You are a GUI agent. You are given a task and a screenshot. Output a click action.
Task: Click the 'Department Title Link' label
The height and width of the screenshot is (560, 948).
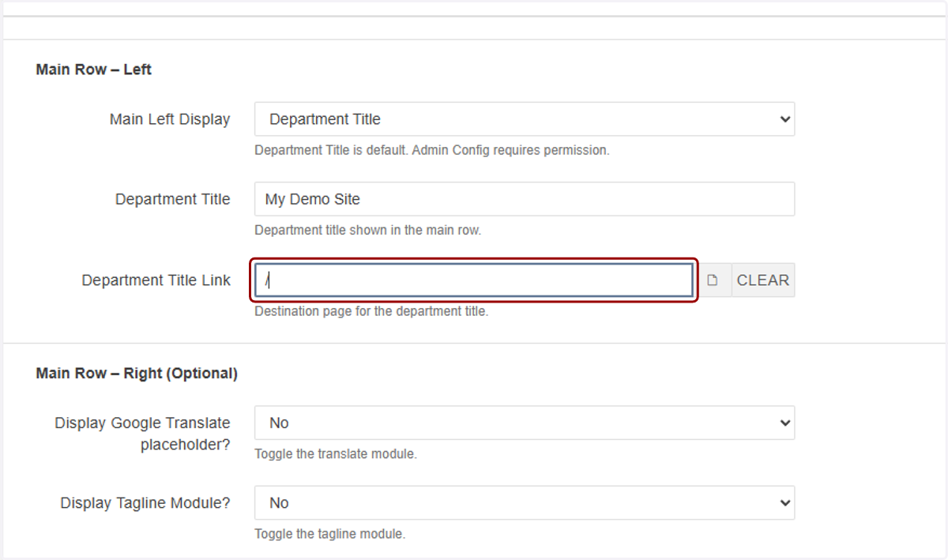click(156, 280)
